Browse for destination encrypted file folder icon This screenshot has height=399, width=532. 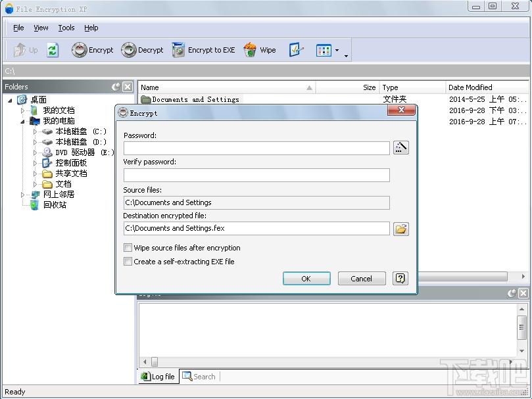(401, 229)
